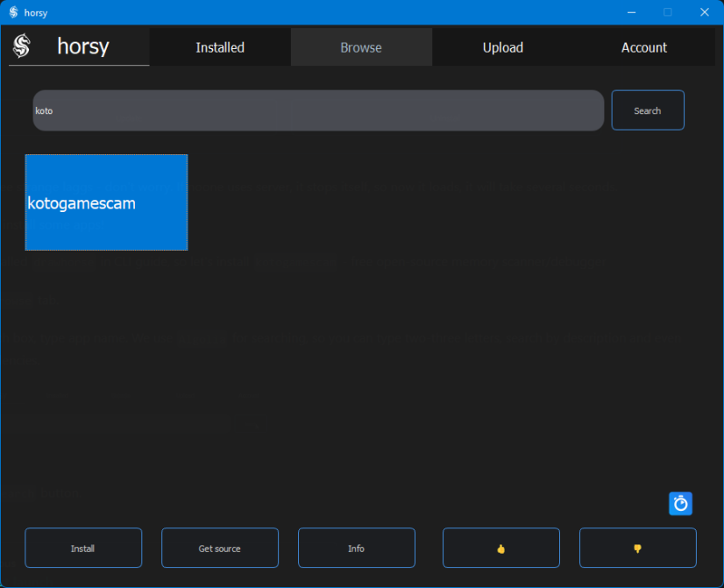Click the horsy icon in title bar
Image resolution: width=724 pixels, height=588 pixels.
click(13, 12)
